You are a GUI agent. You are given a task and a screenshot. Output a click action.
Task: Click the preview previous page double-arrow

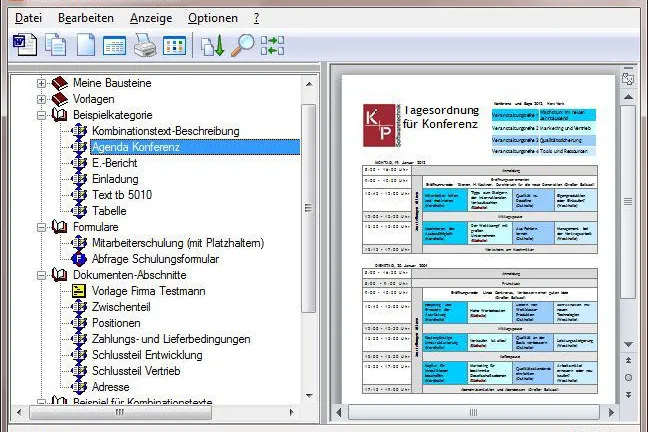tap(628, 360)
